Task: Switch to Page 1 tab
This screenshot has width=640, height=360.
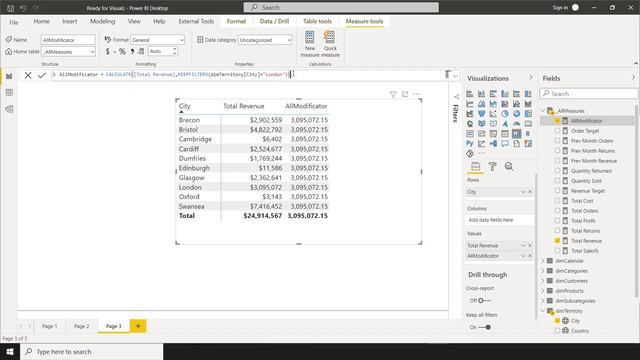Action: (x=49, y=326)
